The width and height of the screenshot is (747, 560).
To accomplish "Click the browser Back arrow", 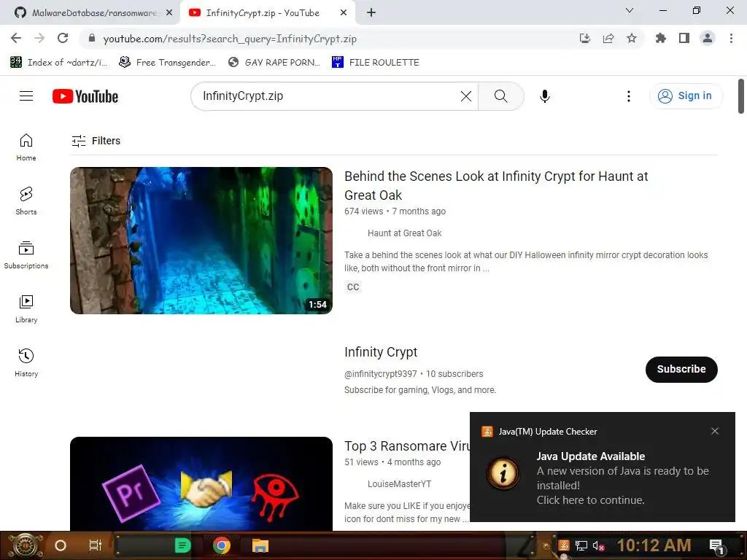I will (x=16, y=38).
